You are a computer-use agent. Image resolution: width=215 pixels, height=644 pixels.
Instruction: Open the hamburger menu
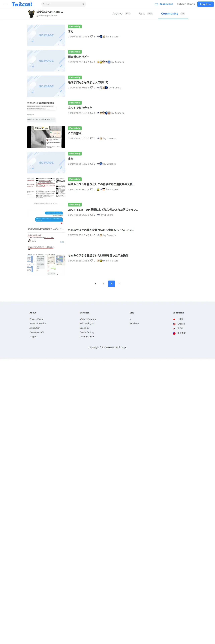(x=6, y=4)
